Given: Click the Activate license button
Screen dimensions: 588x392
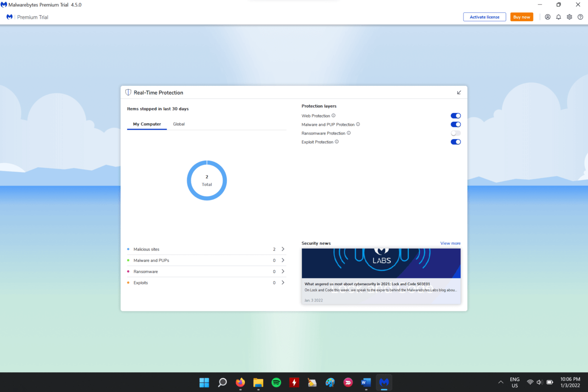Looking at the screenshot, I should click(x=484, y=17).
